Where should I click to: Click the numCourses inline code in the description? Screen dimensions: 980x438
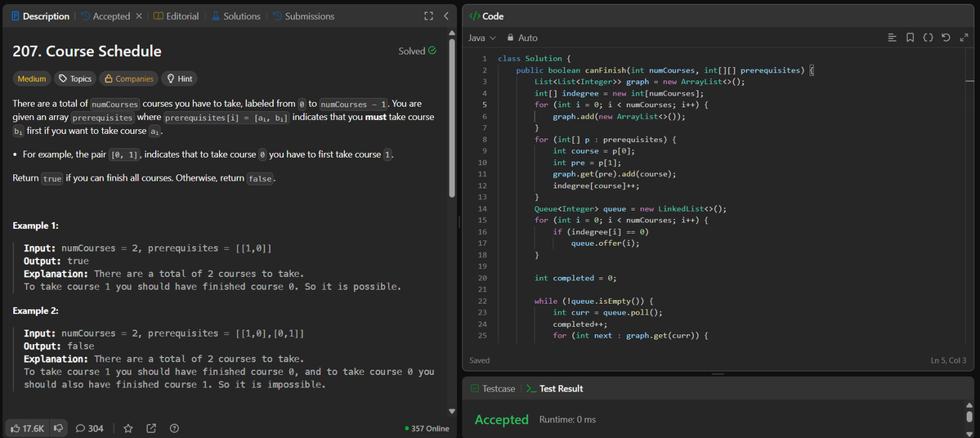point(115,104)
